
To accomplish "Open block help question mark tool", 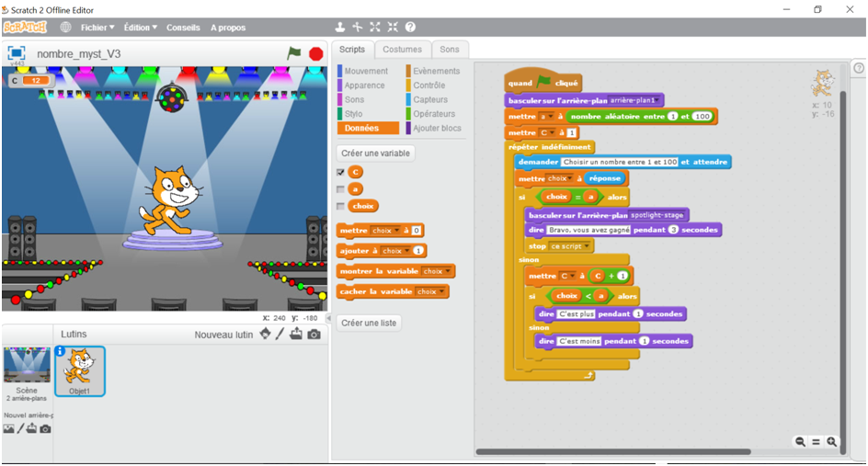I will point(410,28).
